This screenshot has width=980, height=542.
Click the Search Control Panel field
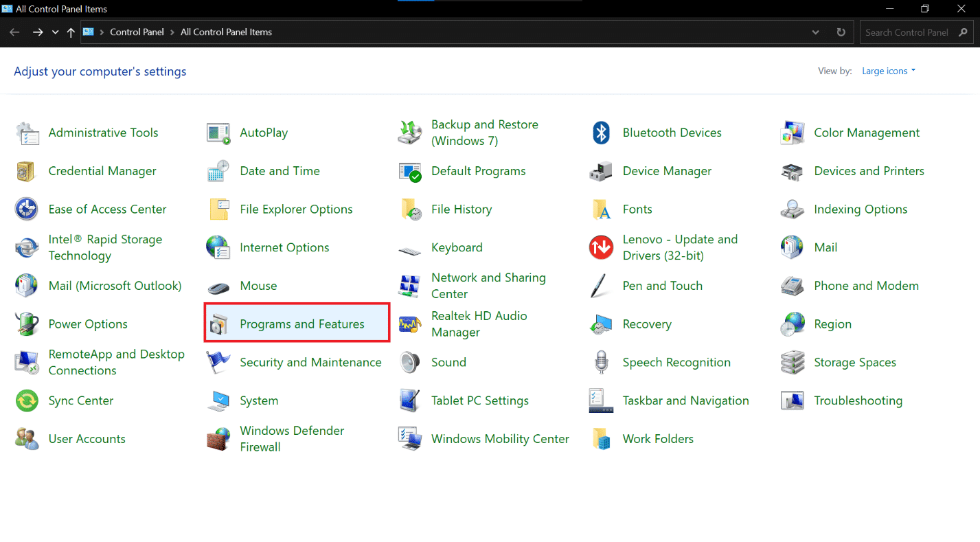(x=916, y=32)
